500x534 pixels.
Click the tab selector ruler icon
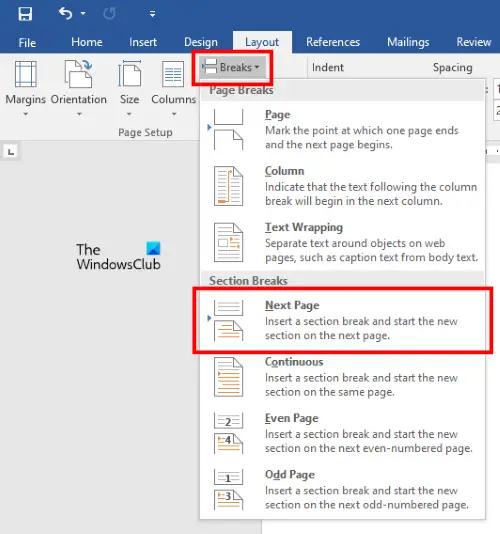click(11, 152)
